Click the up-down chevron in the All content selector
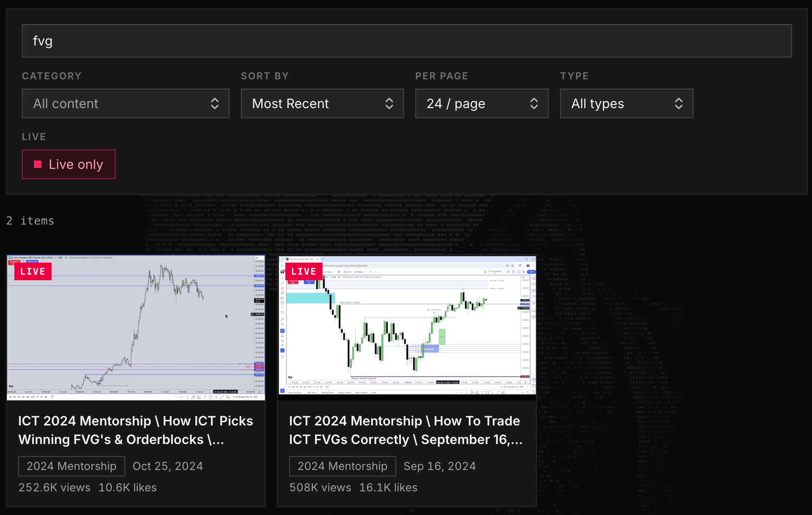The image size is (812, 515). pyautogui.click(x=215, y=103)
